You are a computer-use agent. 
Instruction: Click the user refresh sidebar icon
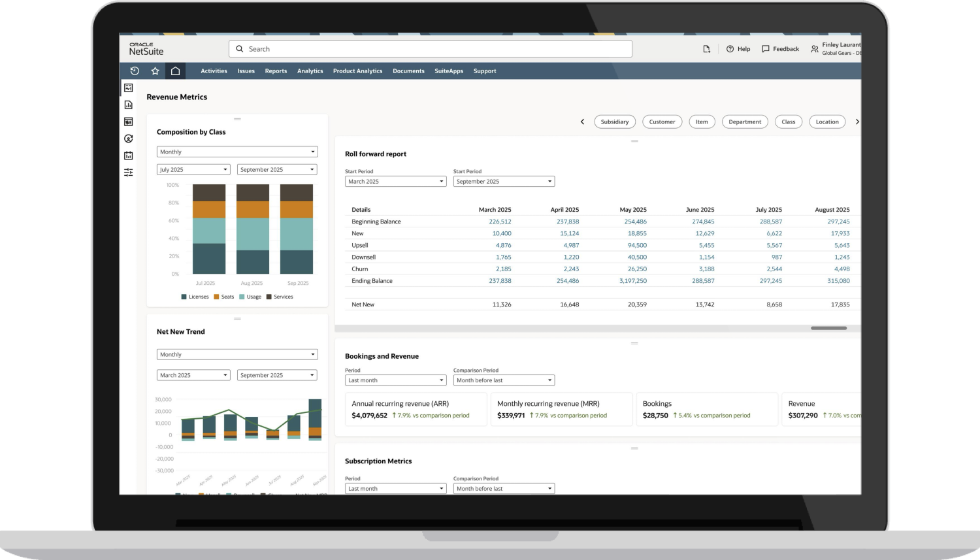129,139
